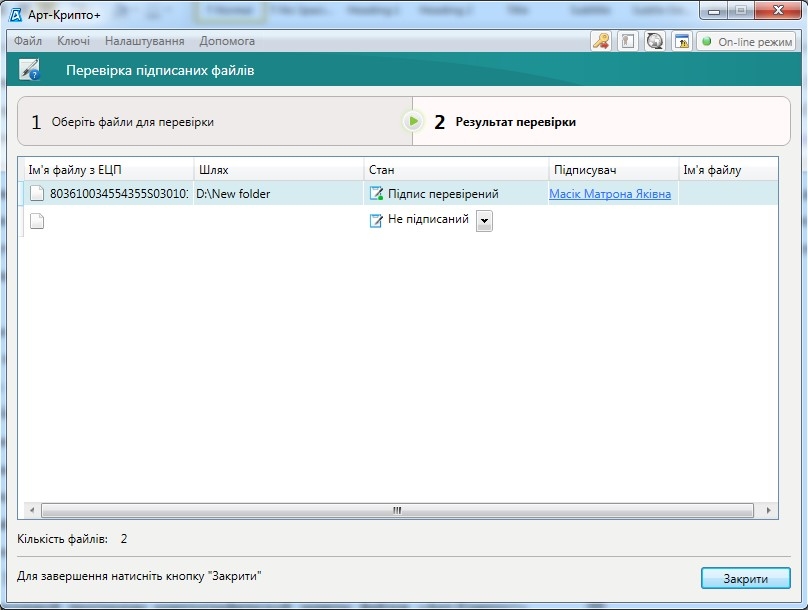Click the key icon in the toolbar

coord(601,41)
